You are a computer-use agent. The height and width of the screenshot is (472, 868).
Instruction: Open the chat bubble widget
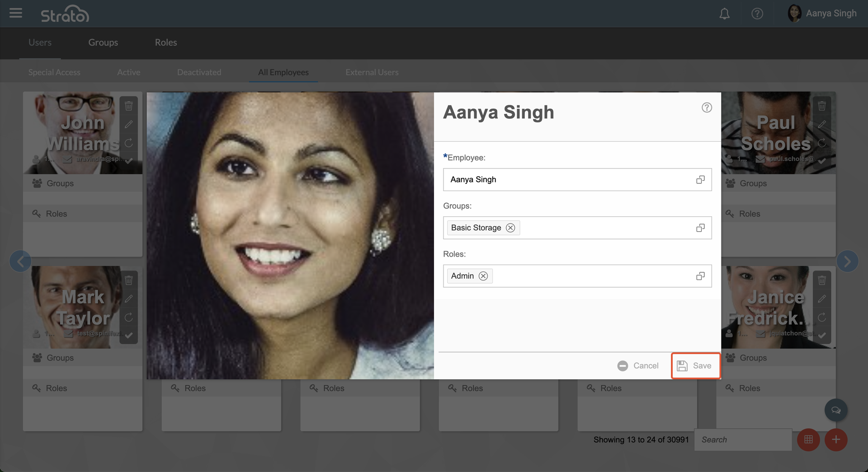tap(836, 410)
